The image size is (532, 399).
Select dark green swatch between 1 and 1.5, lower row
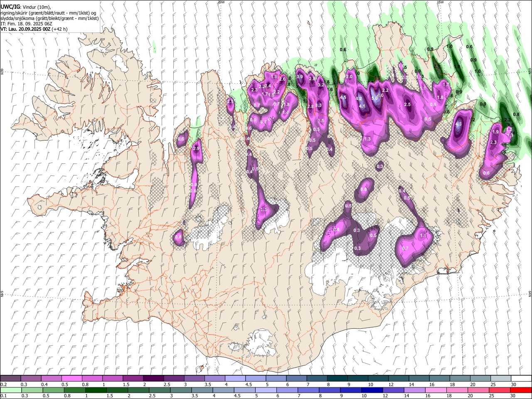(x=96, y=390)
